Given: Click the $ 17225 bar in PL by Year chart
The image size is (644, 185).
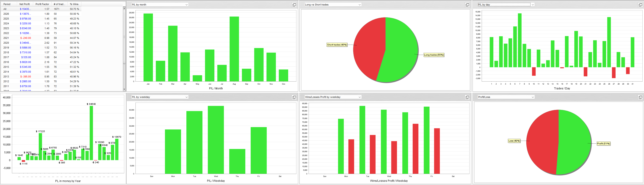Looking at the screenshot, I should pos(41,147).
